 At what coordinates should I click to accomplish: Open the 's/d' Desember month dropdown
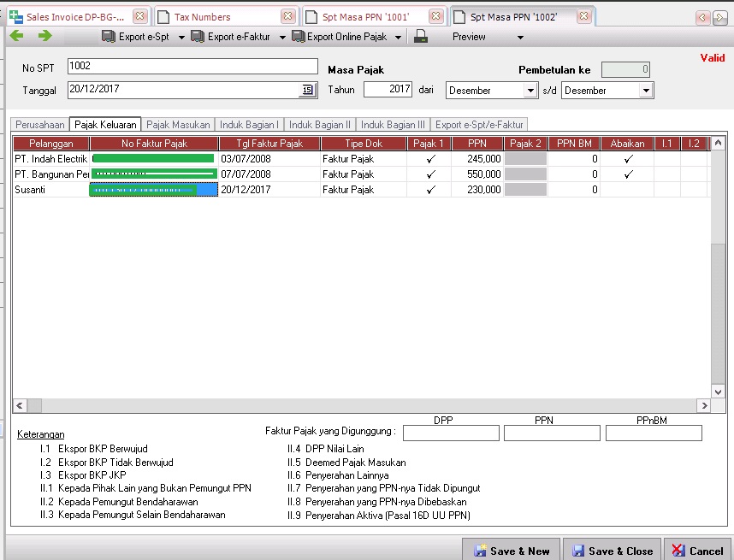(x=646, y=89)
